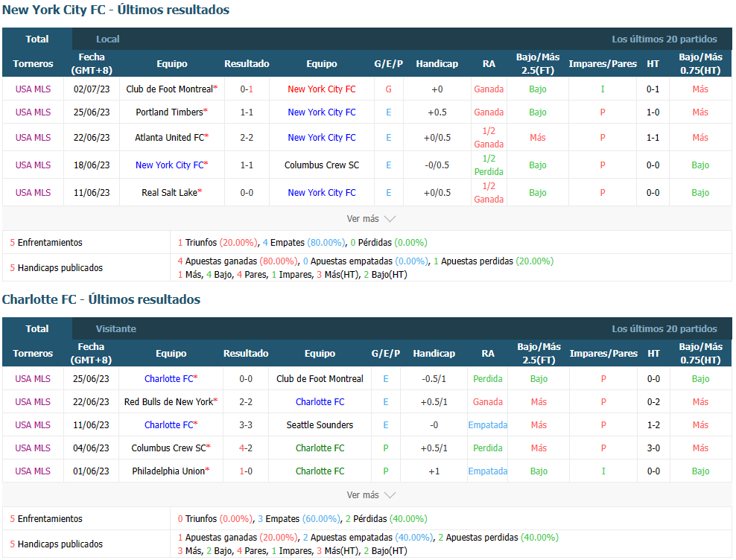Click New York City FC in the Real Salt Lake row
Screen dimensions: 736x560
322,192
